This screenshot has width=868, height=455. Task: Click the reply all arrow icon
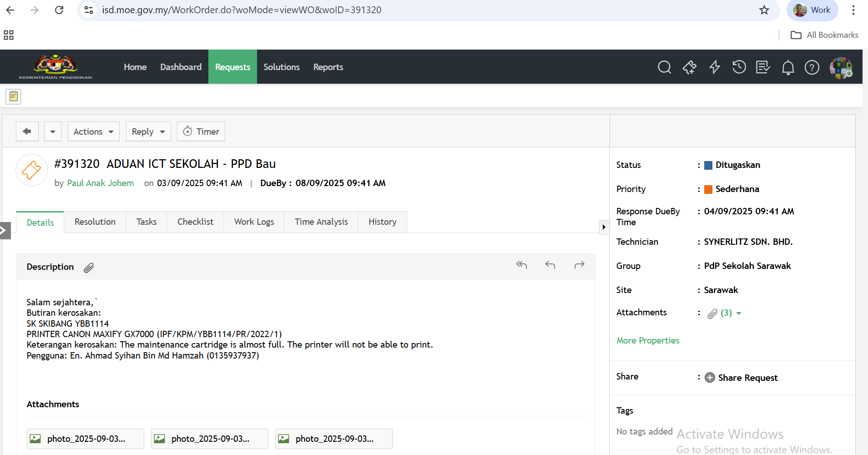tap(521, 265)
